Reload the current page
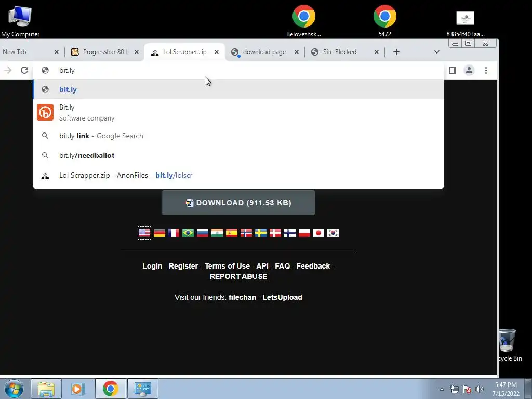Viewport: 532px width, 399px height. [x=24, y=70]
